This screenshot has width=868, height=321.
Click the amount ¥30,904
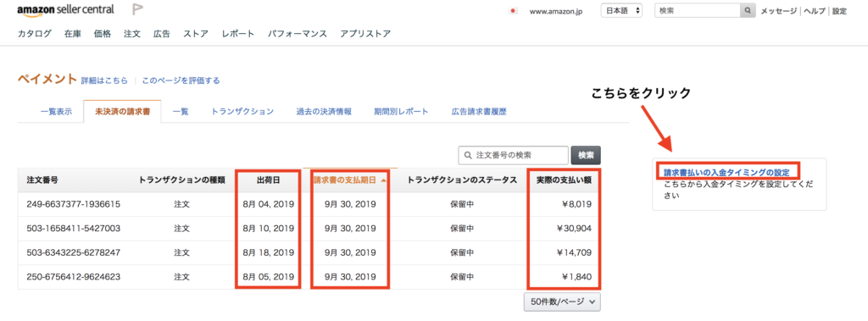[x=575, y=228]
